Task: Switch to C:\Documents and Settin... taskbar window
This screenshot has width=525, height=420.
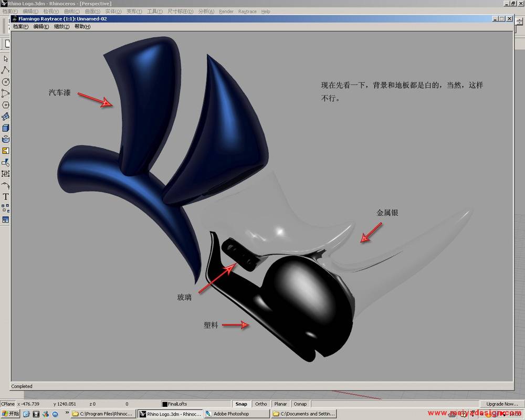Action: pyautogui.click(x=304, y=414)
